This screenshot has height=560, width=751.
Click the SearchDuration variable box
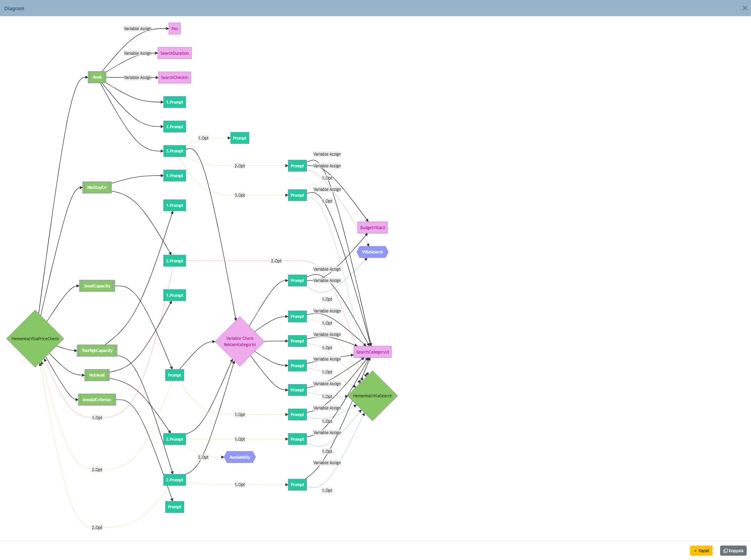[x=174, y=53]
